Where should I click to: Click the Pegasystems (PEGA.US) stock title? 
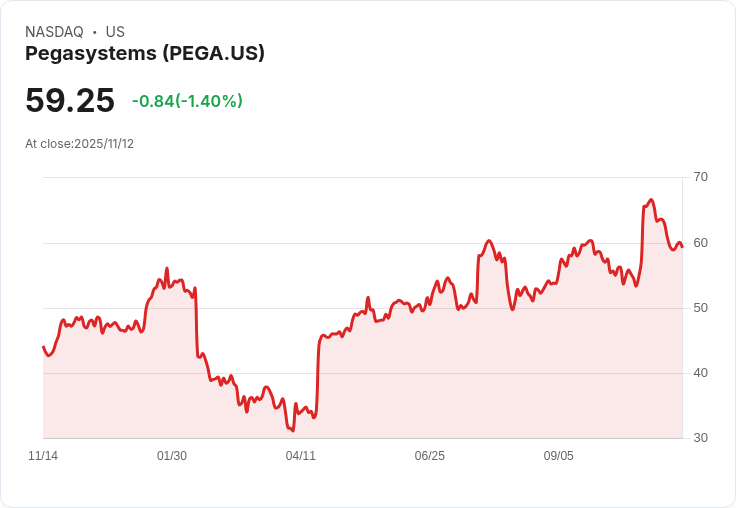click(x=145, y=54)
